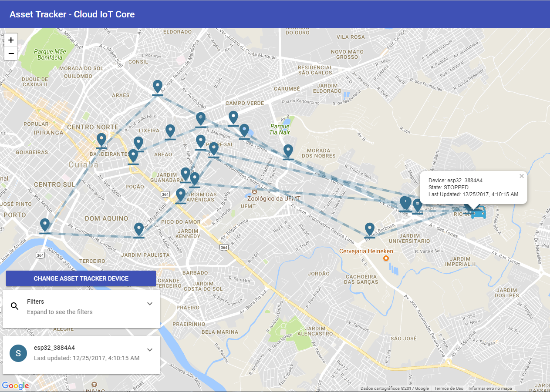Close the device info popup

tap(522, 176)
